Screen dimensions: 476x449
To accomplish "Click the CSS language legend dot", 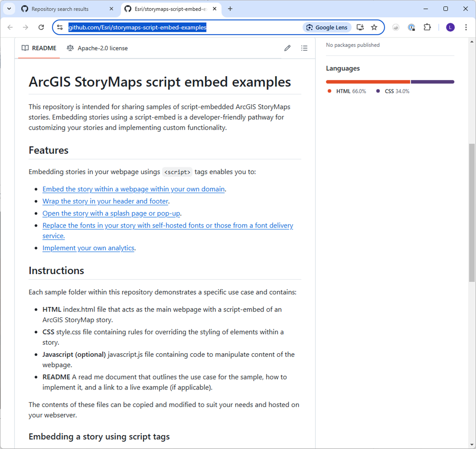I will pos(377,91).
